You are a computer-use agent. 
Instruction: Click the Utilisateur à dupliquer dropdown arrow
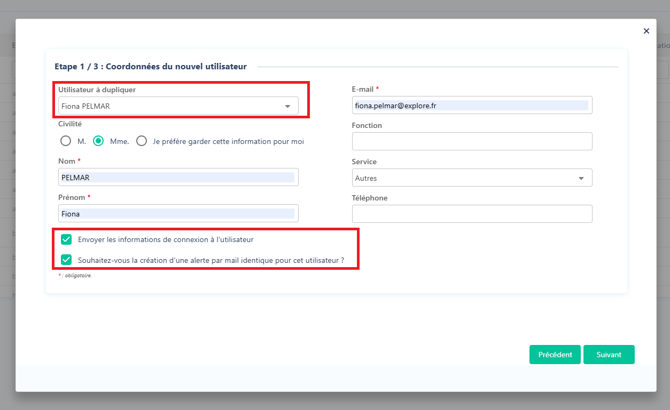click(x=288, y=106)
